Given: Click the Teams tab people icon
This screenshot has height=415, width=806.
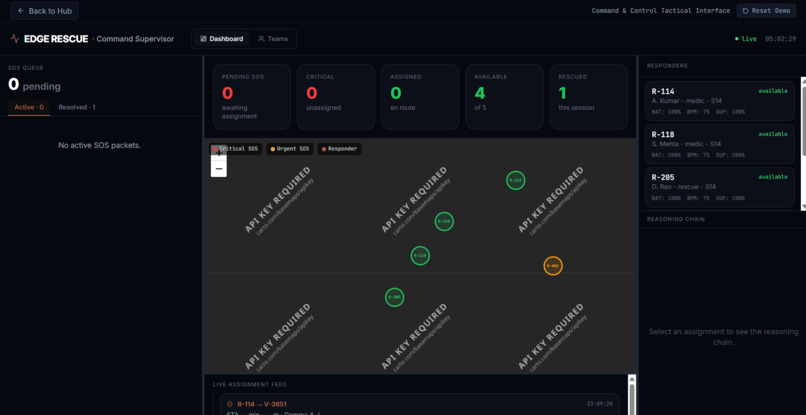Looking at the screenshot, I should click(x=261, y=39).
